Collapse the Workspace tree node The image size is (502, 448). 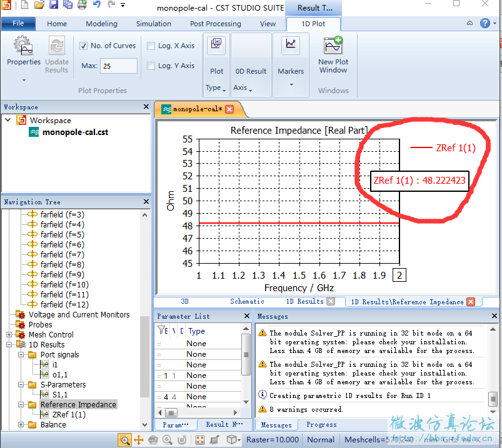[8, 120]
